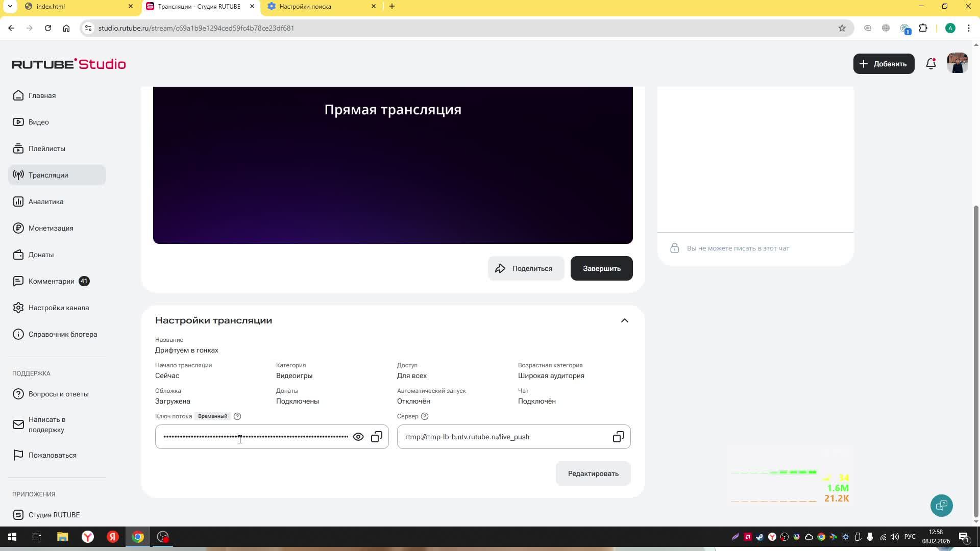Viewport: 980px width, 551px height.
Task: Show the hidden stream key
Action: (x=358, y=437)
